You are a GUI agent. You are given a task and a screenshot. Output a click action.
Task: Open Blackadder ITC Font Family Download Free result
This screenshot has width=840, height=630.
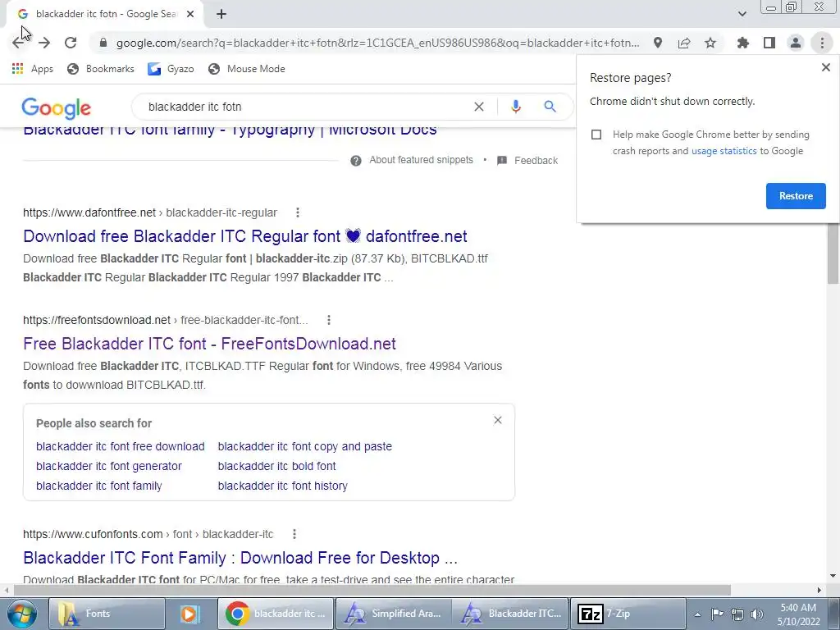[240, 558]
